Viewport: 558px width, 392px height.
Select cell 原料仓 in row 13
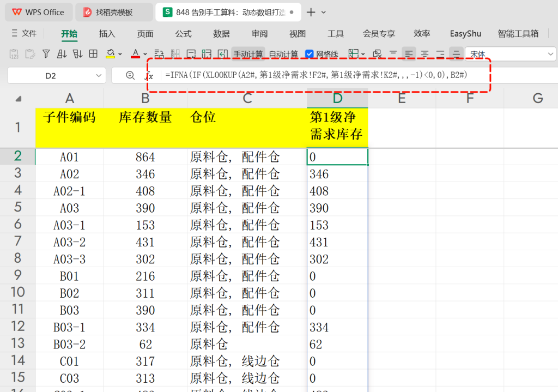[x=247, y=344]
